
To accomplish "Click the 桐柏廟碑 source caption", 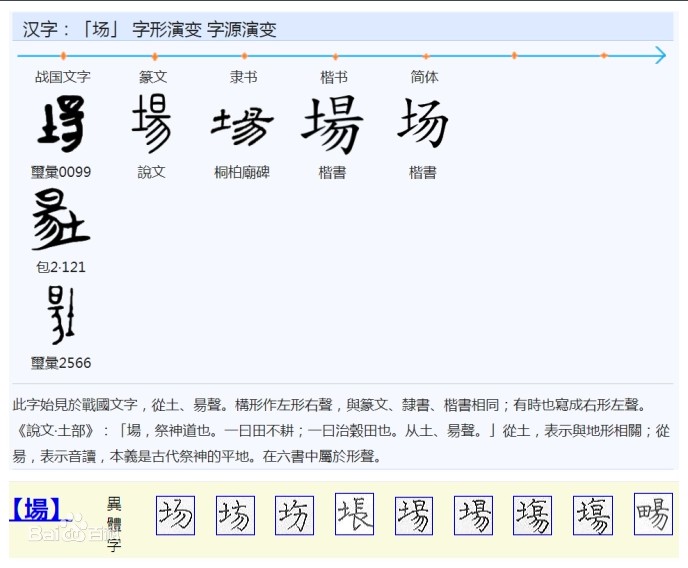I will pos(242,172).
